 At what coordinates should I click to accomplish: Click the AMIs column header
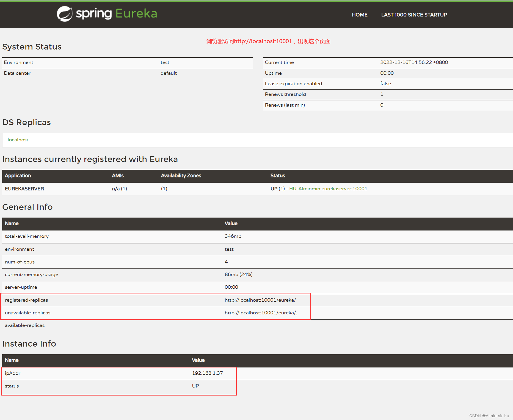click(x=118, y=175)
